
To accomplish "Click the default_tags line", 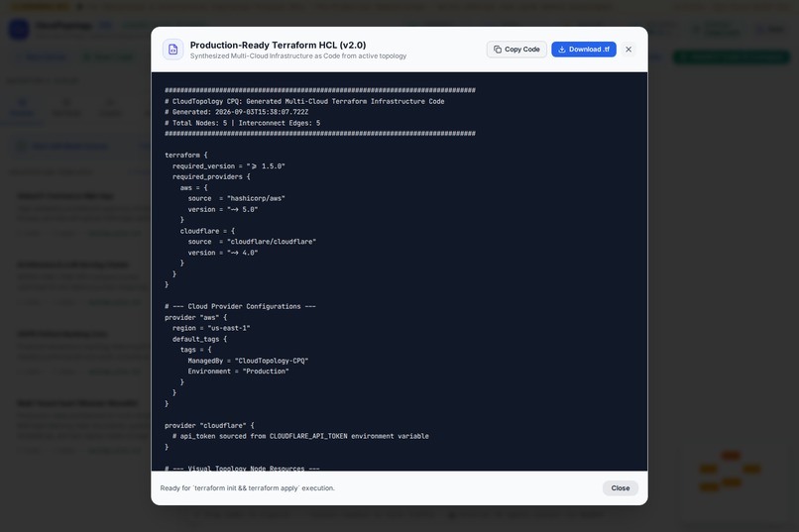I will [199, 339].
